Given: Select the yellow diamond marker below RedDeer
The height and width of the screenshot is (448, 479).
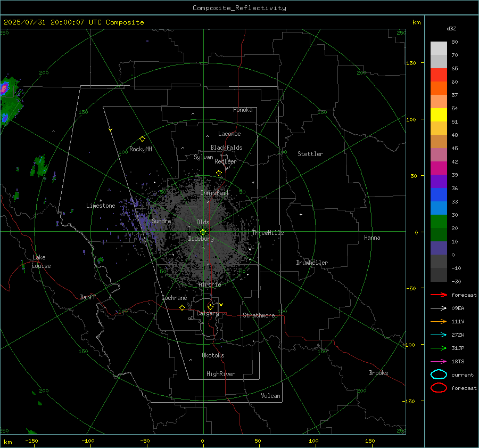Looking at the screenshot, I should coord(219,173).
